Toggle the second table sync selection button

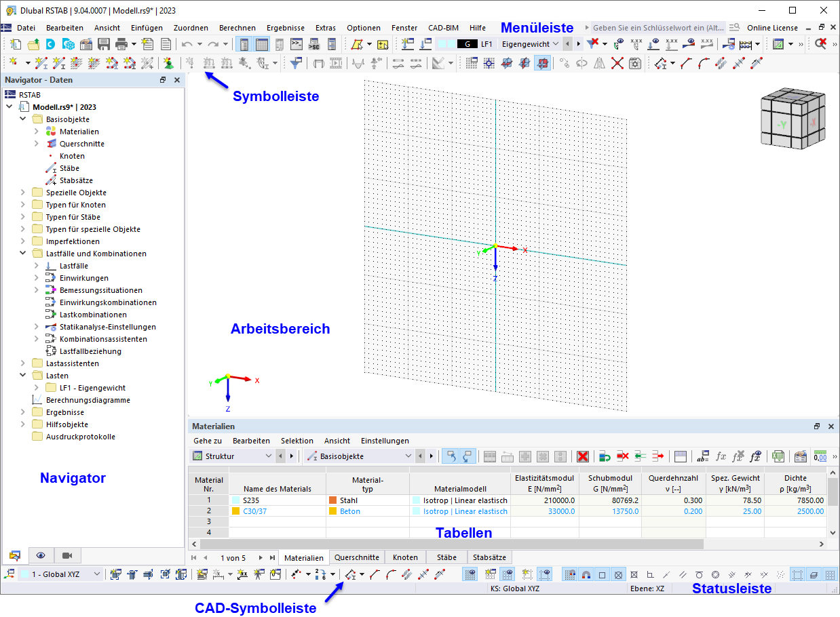click(x=467, y=456)
